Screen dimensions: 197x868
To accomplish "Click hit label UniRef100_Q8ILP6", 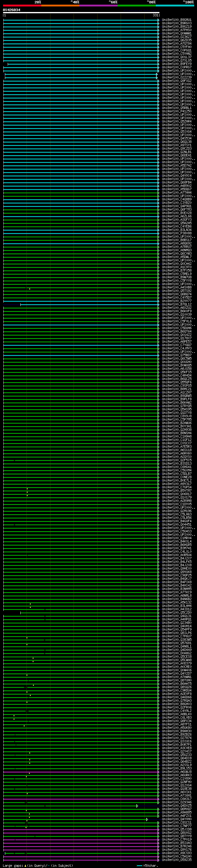I will click(x=176, y=633).
